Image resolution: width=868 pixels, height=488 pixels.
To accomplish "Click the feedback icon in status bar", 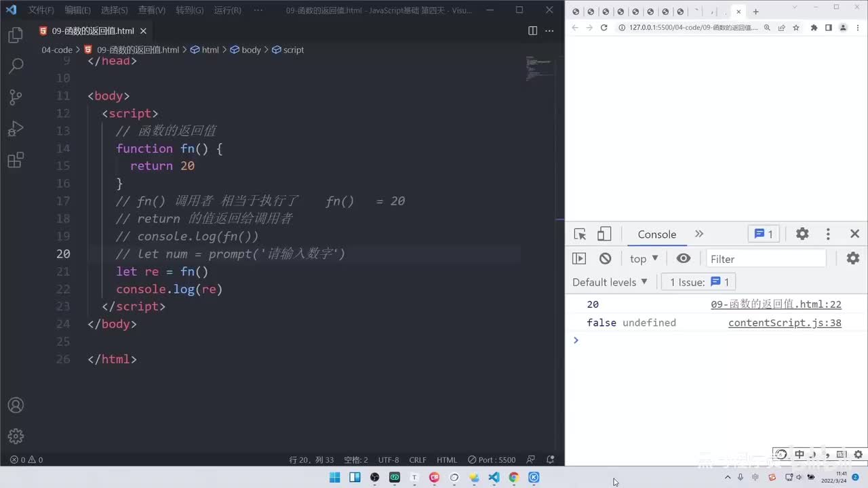I will click(x=531, y=460).
